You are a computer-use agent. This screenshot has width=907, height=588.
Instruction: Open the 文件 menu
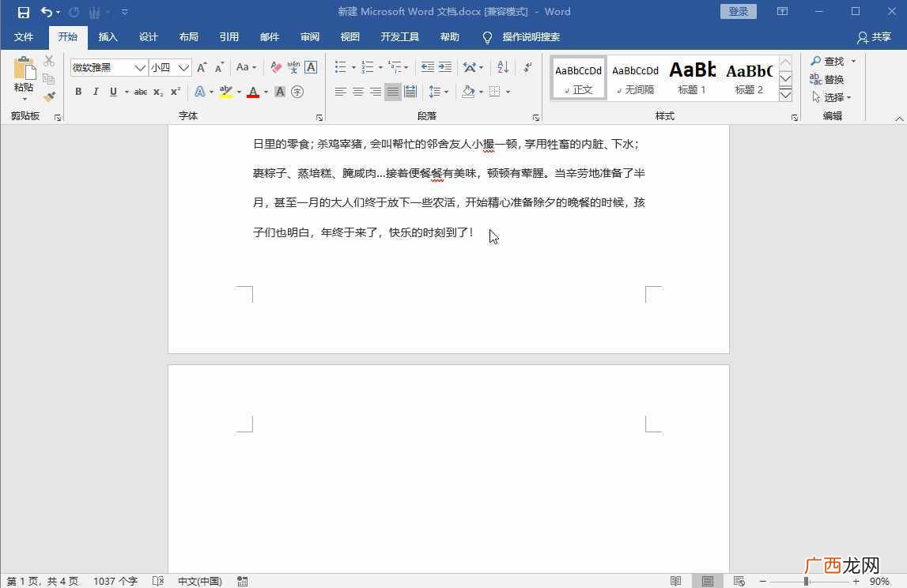24,37
